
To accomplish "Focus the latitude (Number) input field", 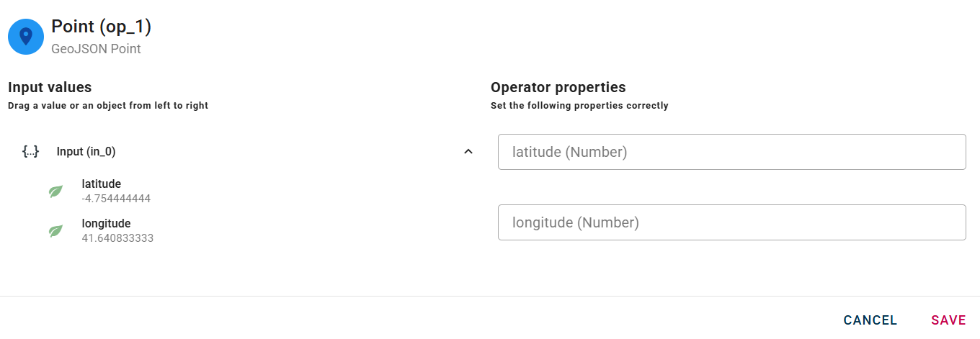I will (731, 152).
